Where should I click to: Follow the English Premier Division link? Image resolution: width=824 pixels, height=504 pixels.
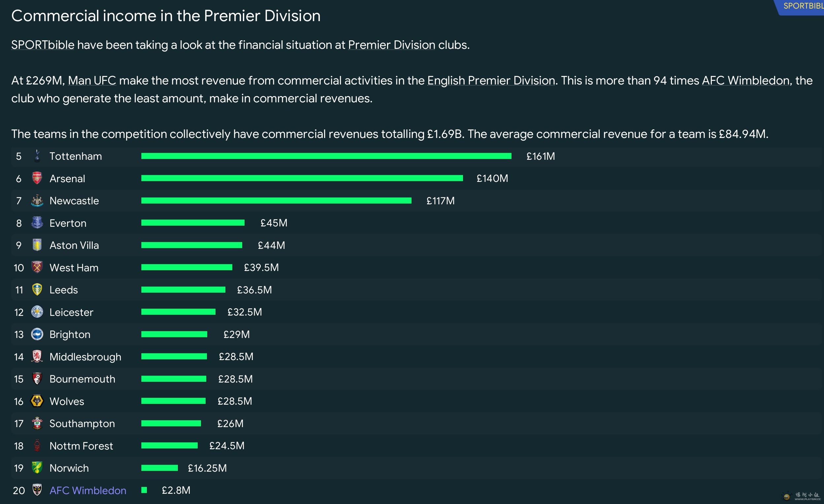491,81
